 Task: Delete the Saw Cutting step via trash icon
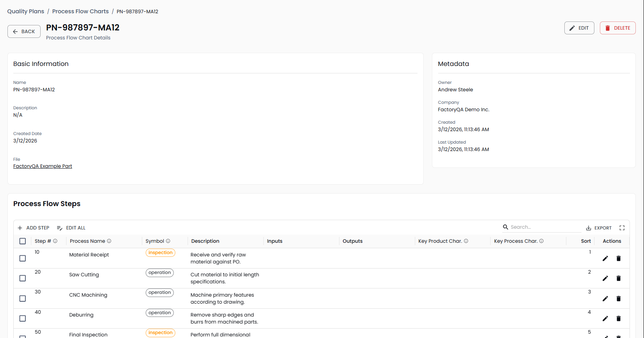click(x=618, y=278)
